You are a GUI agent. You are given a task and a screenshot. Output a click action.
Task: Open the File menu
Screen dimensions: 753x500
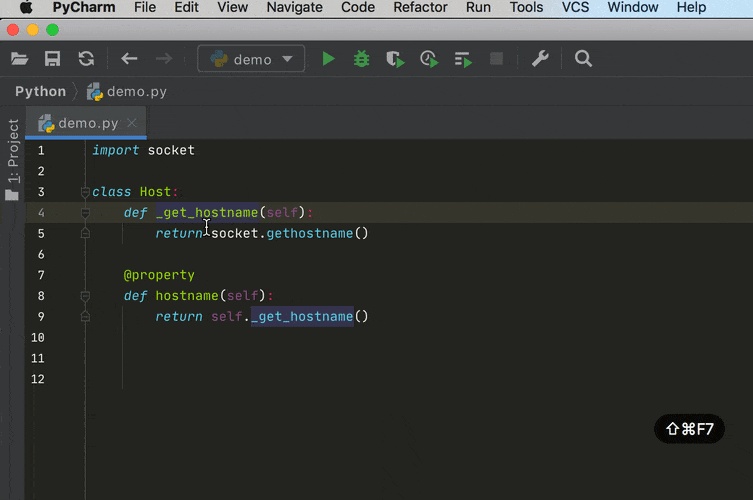(x=145, y=7)
